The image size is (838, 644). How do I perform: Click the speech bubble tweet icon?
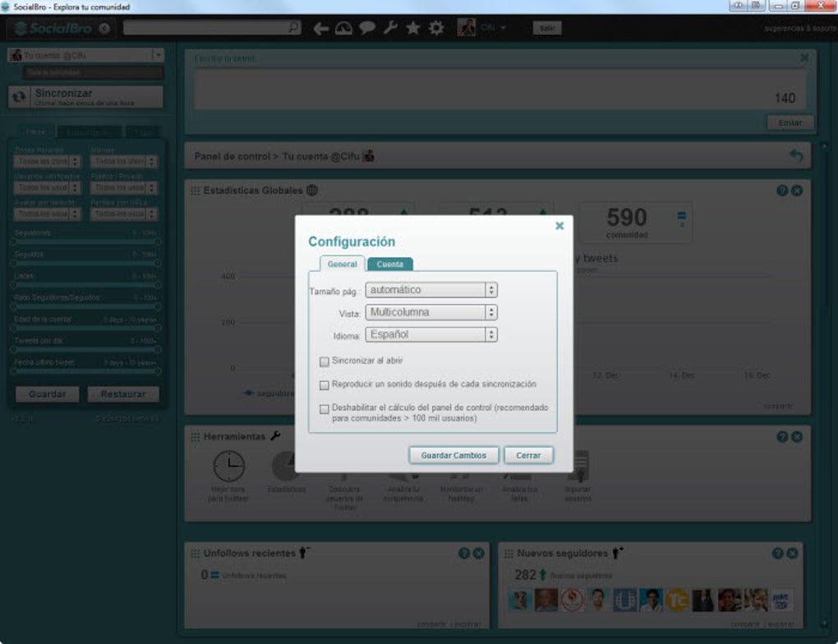pyautogui.click(x=367, y=28)
